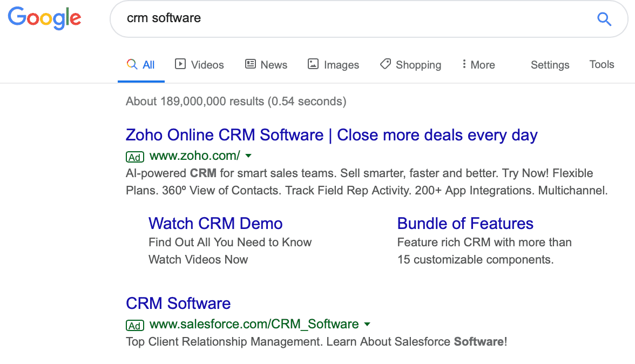Screen dimensions: 635x364
Task: Open the Shopping tab
Action: pos(410,65)
